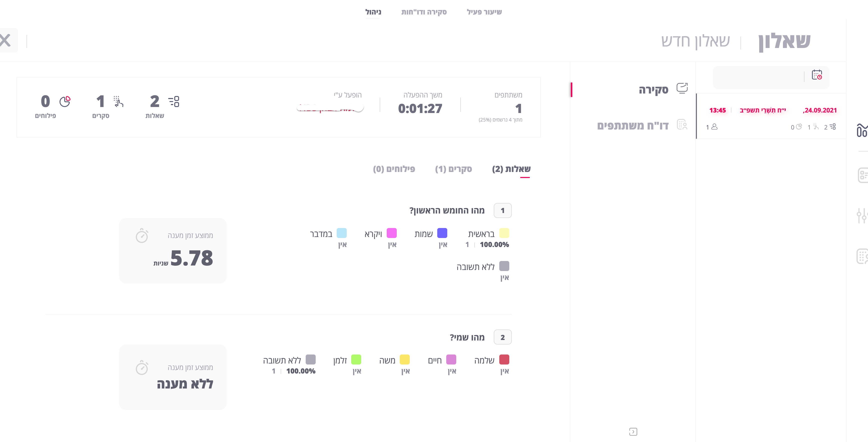This screenshot has height=442, width=868.
Task: Open the analytics chart icon in right sidebar
Action: 861,130
